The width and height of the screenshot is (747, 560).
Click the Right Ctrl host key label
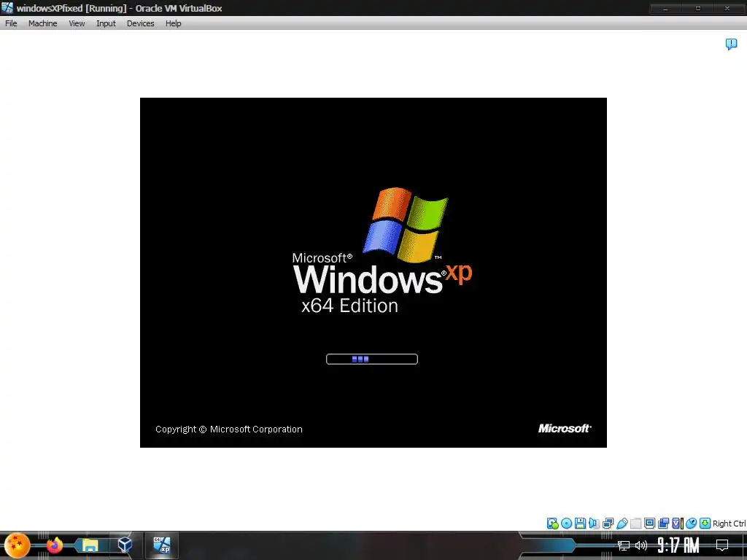(729, 524)
